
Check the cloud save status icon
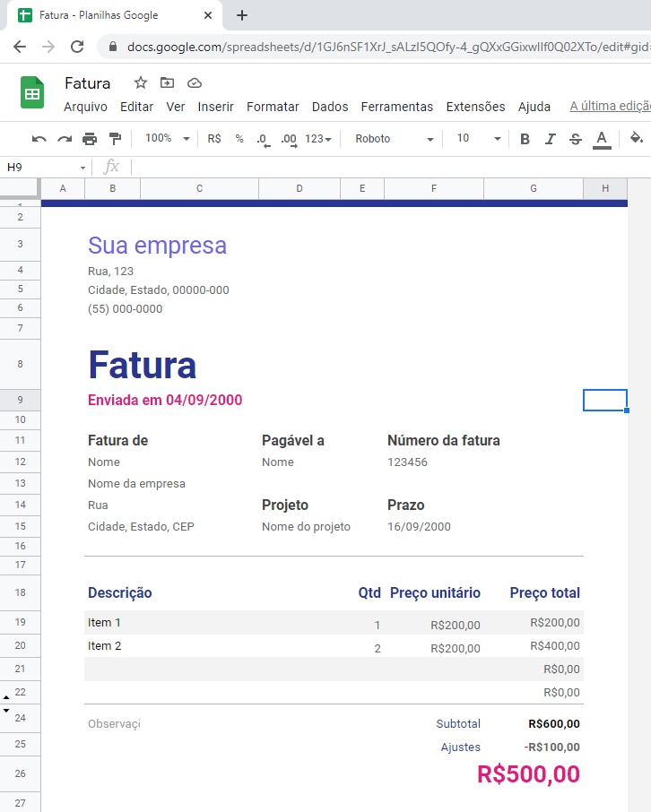pyautogui.click(x=195, y=83)
